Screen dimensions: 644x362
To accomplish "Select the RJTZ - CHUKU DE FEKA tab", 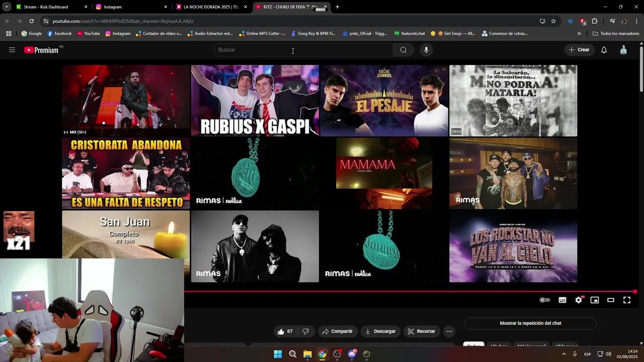I will click(291, 7).
